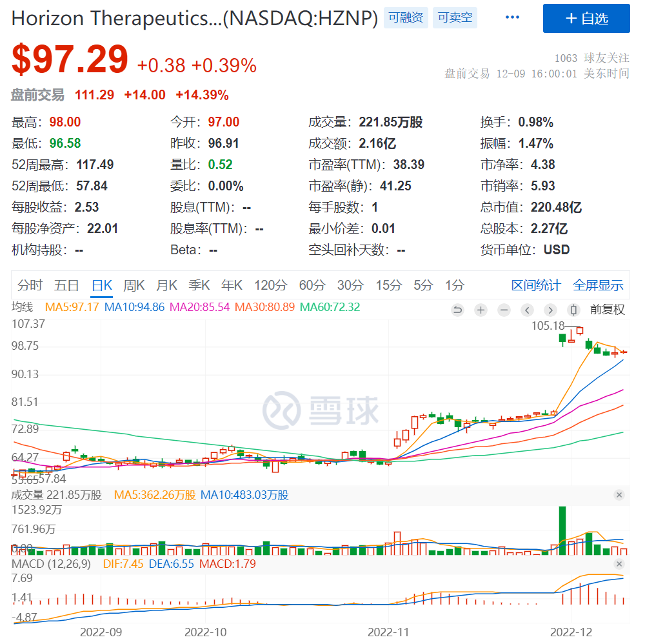Open the three-dot more options menu
The height and width of the screenshot is (644, 645).
[x=512, y=17]
